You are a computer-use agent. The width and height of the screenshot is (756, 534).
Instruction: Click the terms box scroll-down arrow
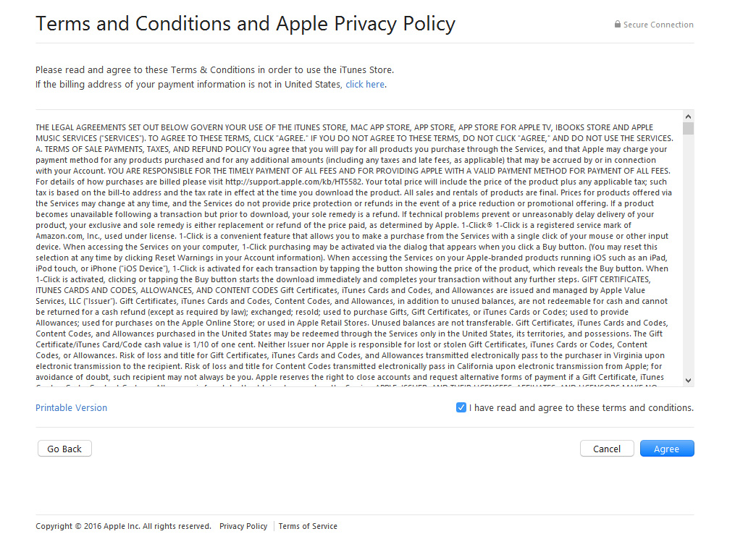688,381
